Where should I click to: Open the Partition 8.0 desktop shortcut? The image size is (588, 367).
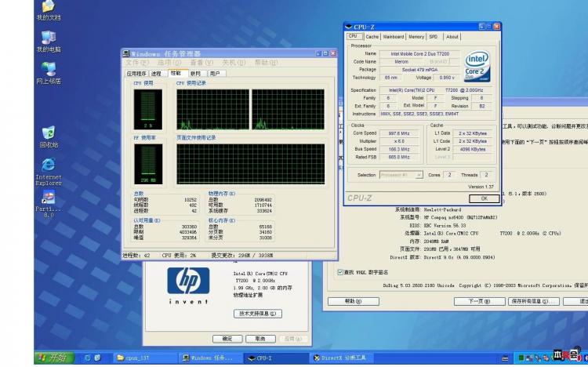[48, 198]
